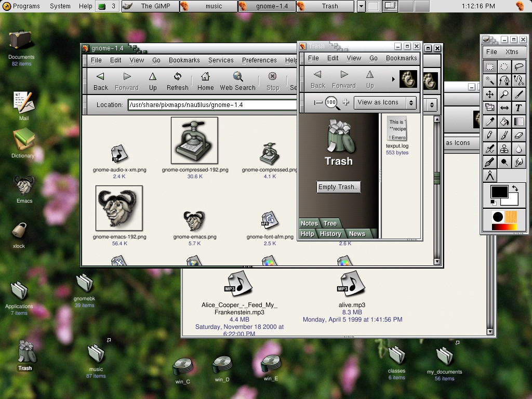Select the Transform tool in GIMP toolbox
532x399 pixels.
pyautogui.click(x=489, y=108)
